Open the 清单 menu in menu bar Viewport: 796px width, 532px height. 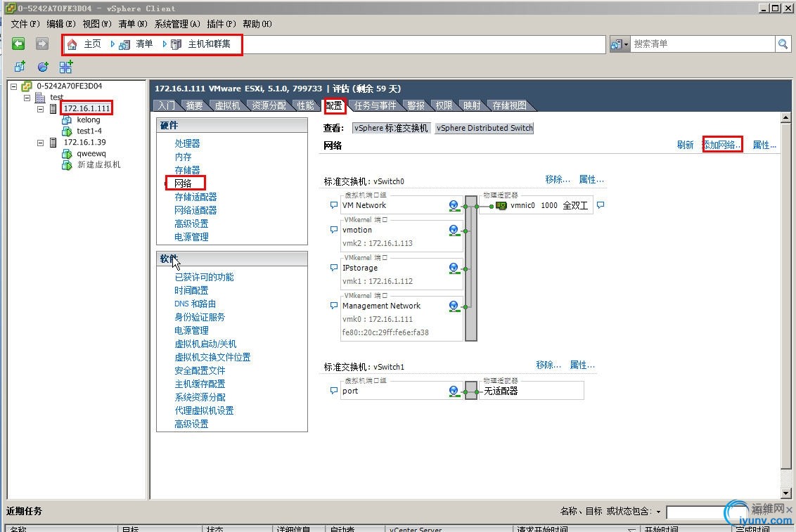click(133, 24)
